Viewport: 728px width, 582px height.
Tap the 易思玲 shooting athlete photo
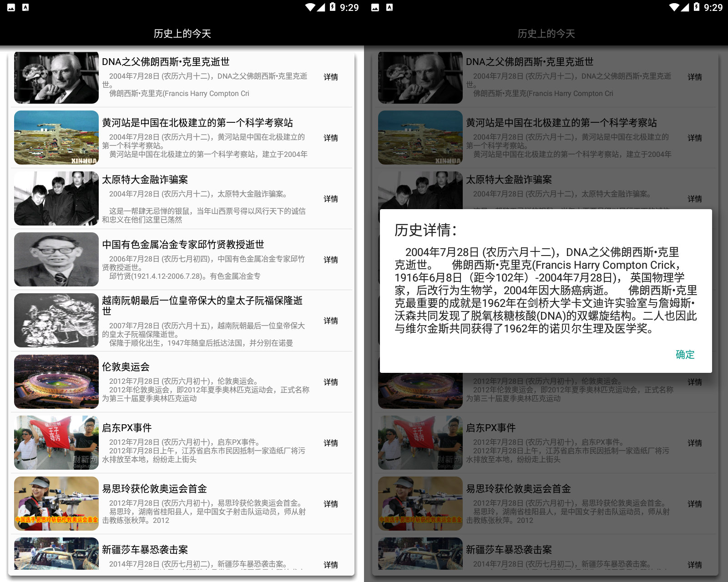pos(56,503)
